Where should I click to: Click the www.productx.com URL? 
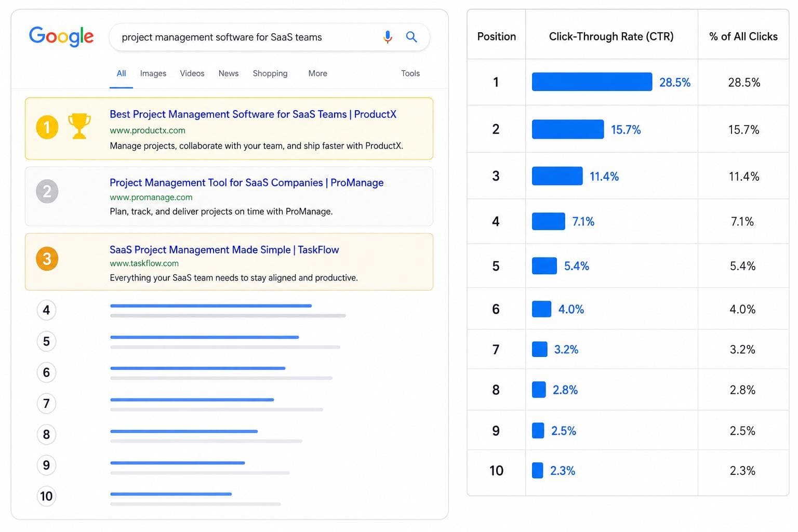click(x=148, y=130)
